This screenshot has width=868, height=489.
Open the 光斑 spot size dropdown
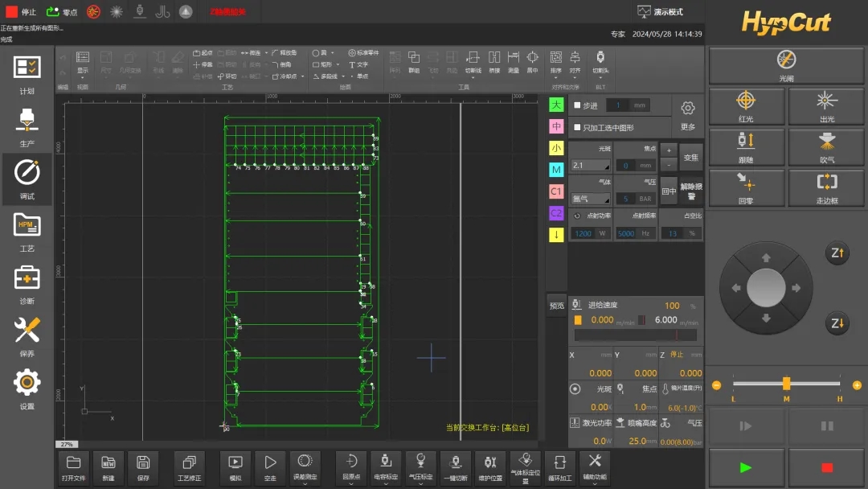click(x=591, y=166)
